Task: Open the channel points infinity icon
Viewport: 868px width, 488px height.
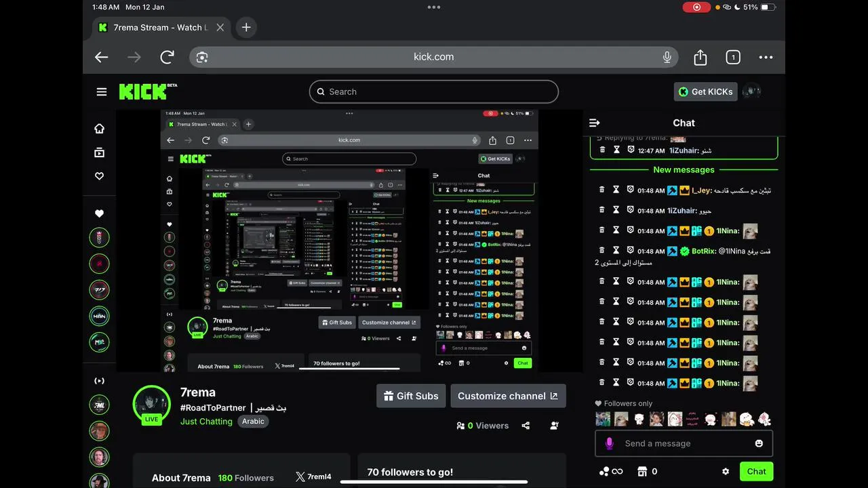Action: (610, 471)
